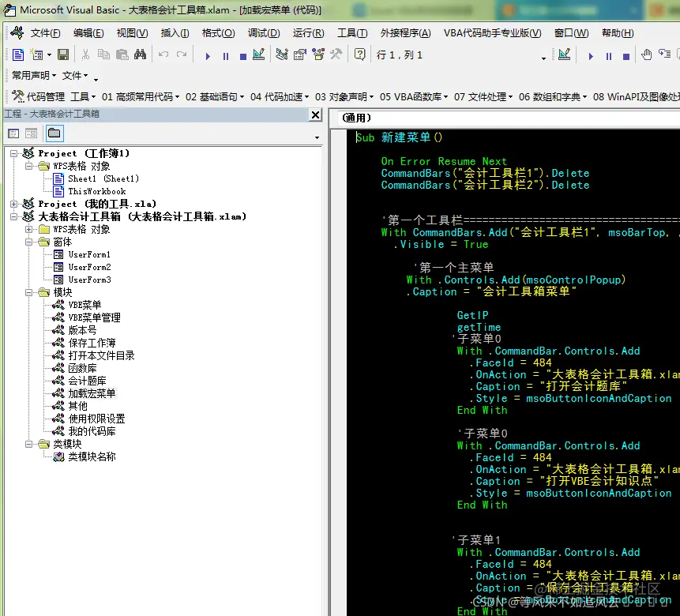Open the 外接程序(A) menu
The height and width of the screenshot is (616, 680).
[x=405, y=33]
